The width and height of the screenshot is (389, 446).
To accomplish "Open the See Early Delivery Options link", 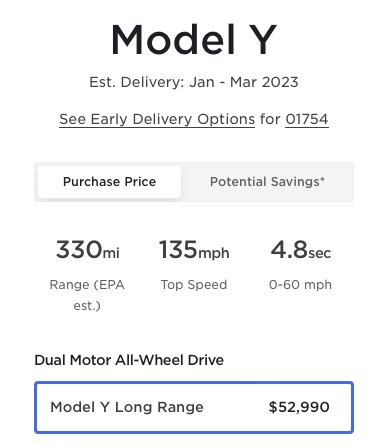I will coord(157,119).
